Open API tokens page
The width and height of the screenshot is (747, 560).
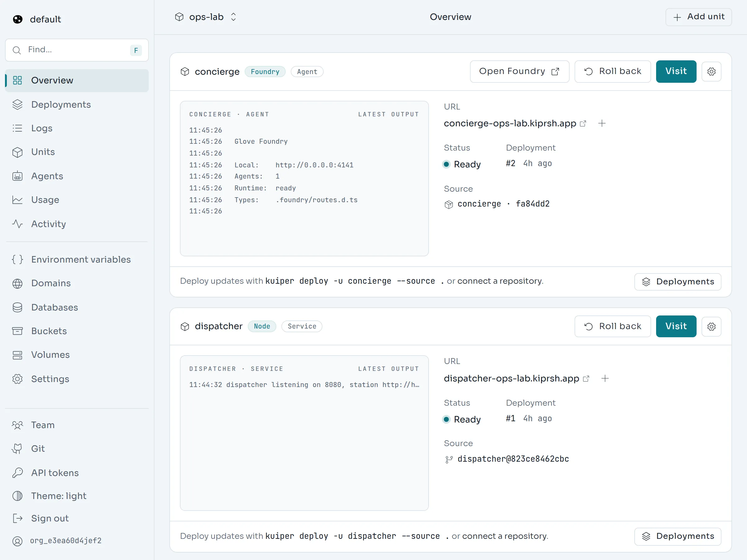tap(77, 473)
